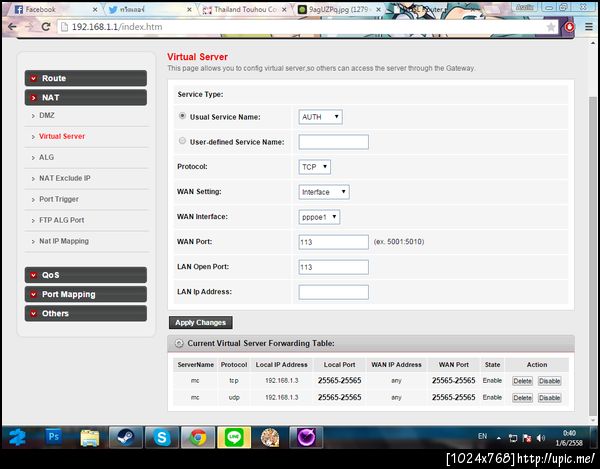Image resolution: width=600 pixels, height=469 pixels.
Task: Switch to Chrome taskbar icon
Action: (x=198, y=437)
